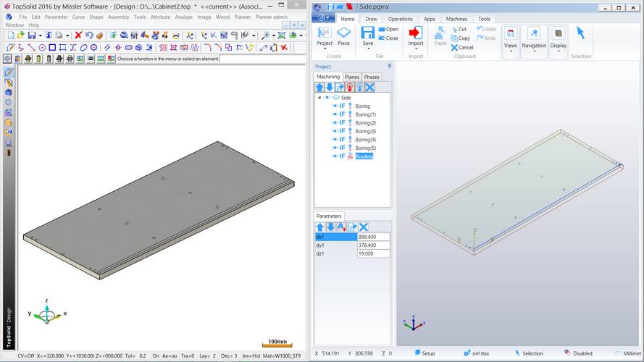Click the red delete X in TopSolid toolbar

tap(78, 35)
